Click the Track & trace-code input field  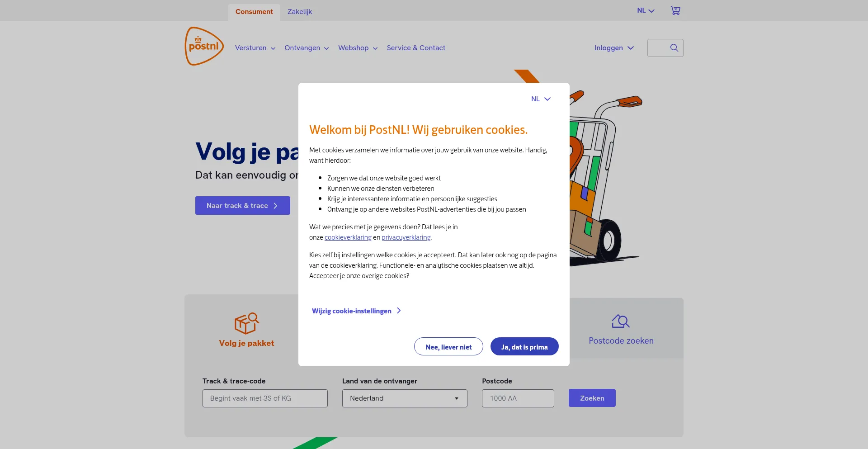pos(265,398)
